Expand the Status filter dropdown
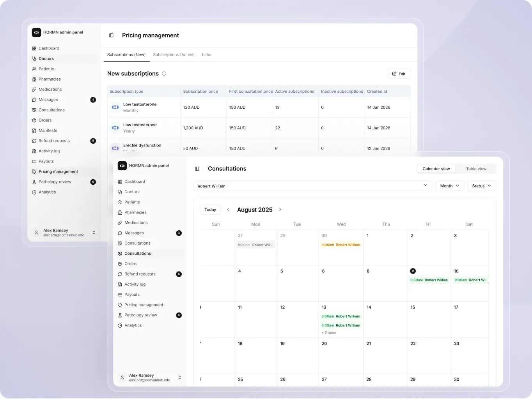This screenshot has height=399, width=532. (x=481, y=186)
